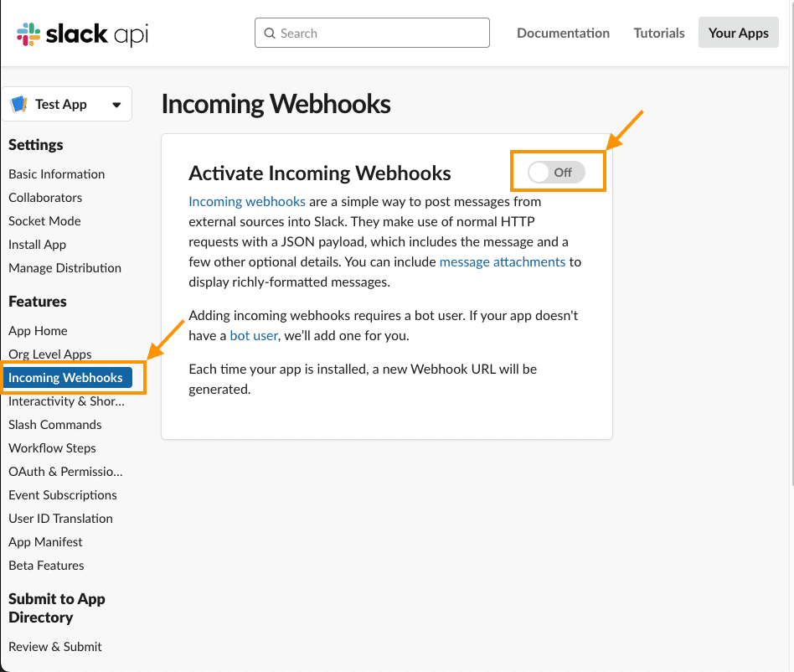Click the Slack API logo
This screenshot has height=672, width=794.
point(80,33)
